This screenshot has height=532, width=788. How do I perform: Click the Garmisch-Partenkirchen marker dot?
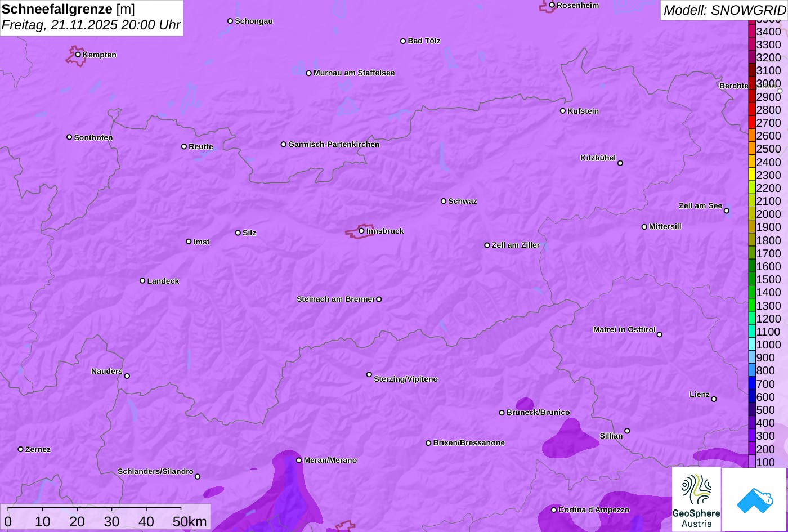(x=283, y=144)
